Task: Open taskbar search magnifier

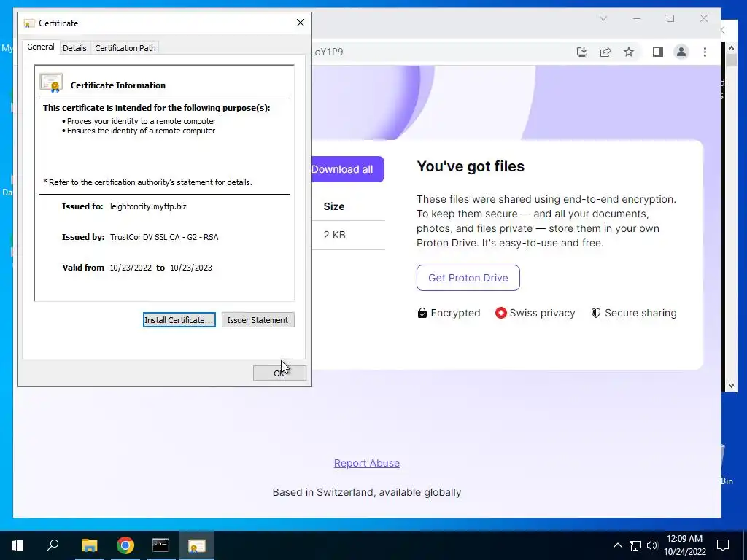Action: 53,545
